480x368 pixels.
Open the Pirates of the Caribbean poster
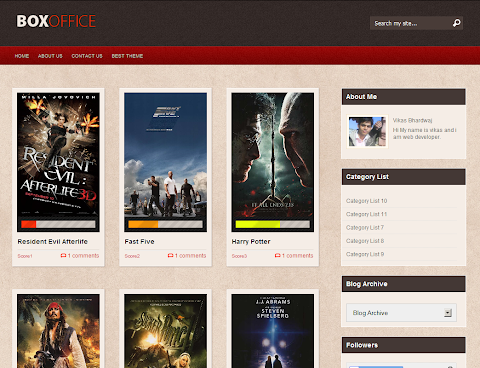click(58, 331)
